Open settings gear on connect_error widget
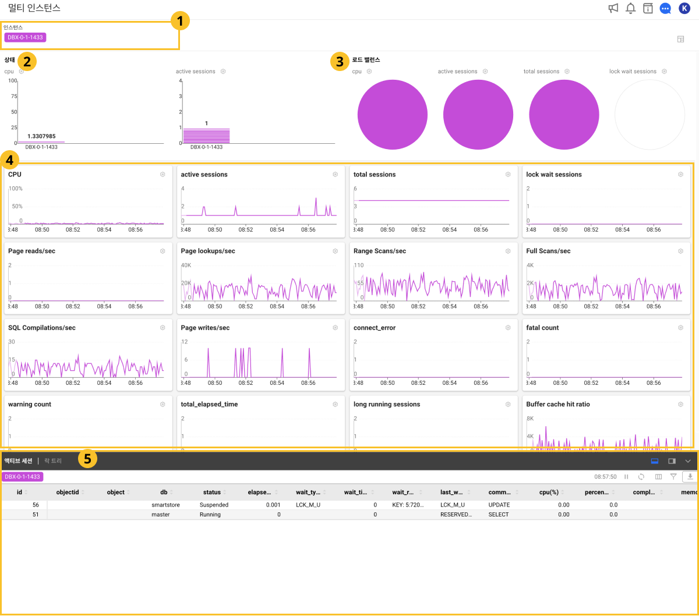699x616 pixels. 508,328
